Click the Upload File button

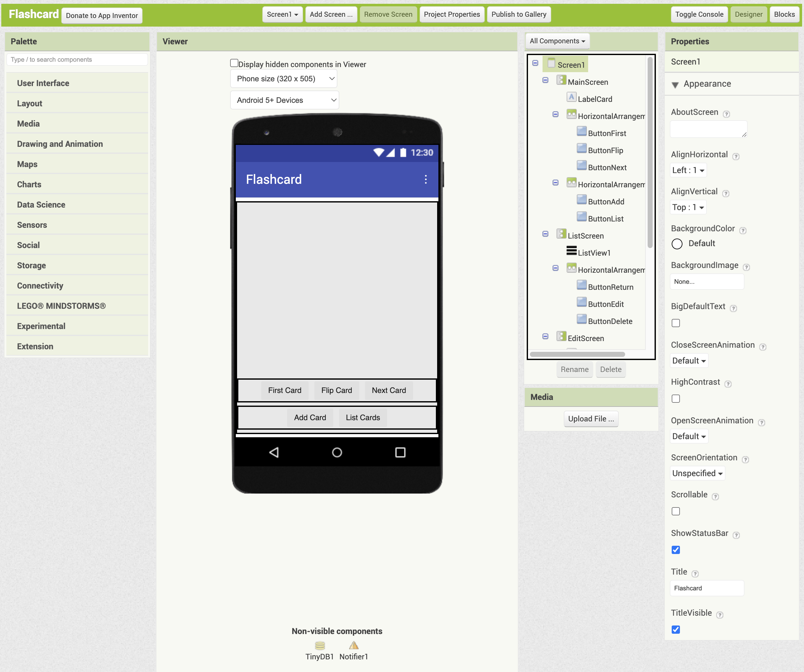(591, 419)
